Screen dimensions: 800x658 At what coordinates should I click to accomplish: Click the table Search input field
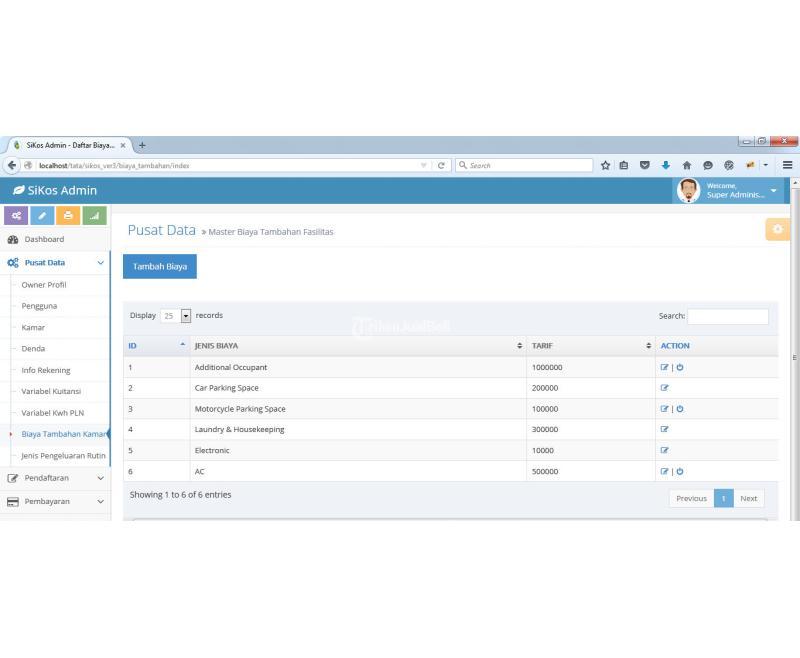(727, 316)
